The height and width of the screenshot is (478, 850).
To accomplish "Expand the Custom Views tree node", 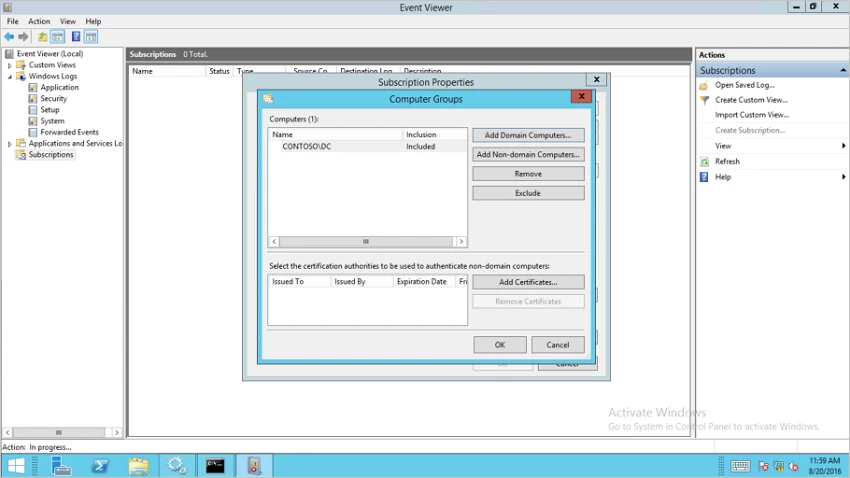I will 10,66.
